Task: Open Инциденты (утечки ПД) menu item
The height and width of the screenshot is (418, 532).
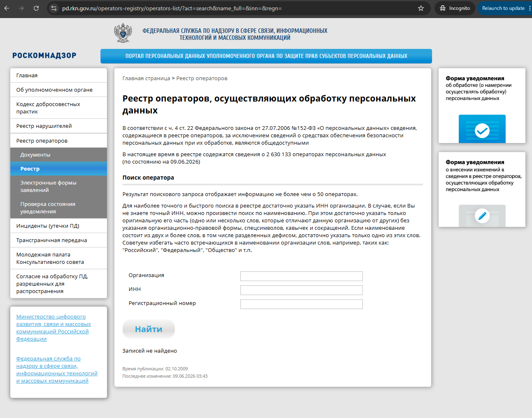Action: 58,226
